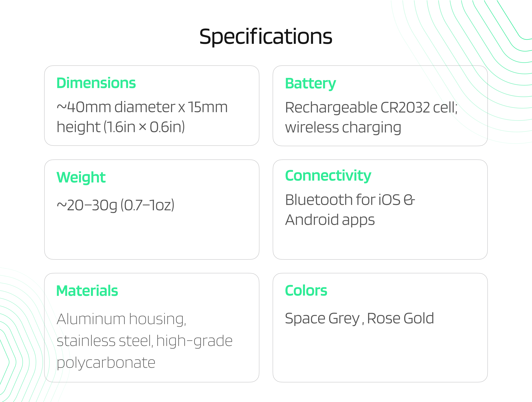This screenshot has width=532, height=402.
Task: Select the Materials heading
Action: pos(87,291)
